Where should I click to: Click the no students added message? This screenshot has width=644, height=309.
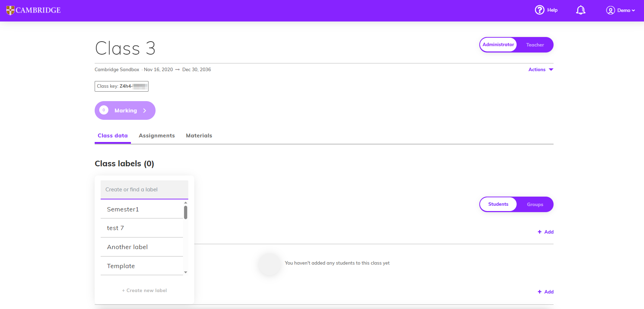337,263
